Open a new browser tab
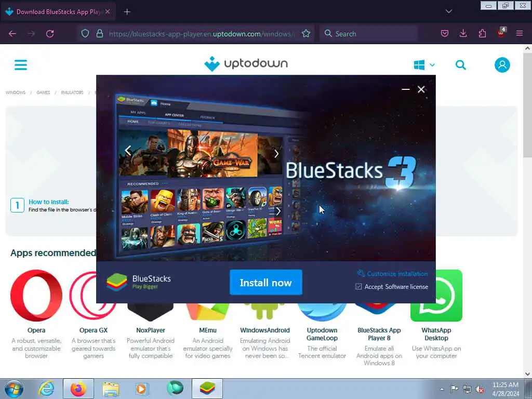 (x=127, y=12)
